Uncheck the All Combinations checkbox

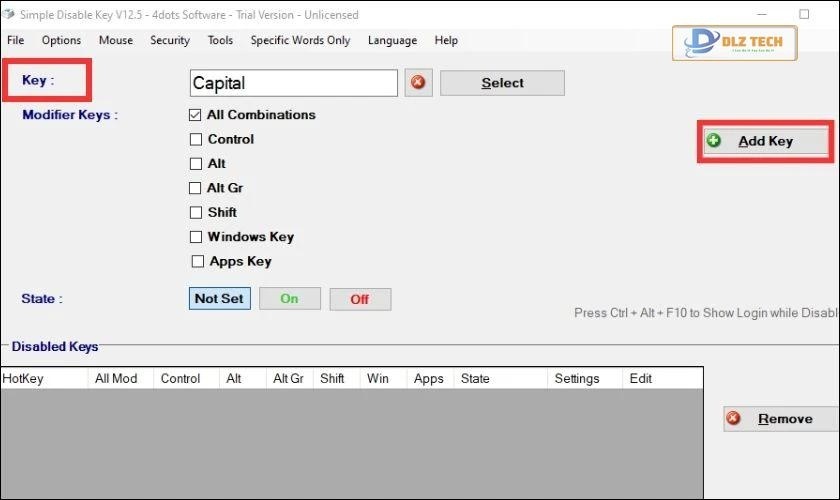click(x=195, y=115)
